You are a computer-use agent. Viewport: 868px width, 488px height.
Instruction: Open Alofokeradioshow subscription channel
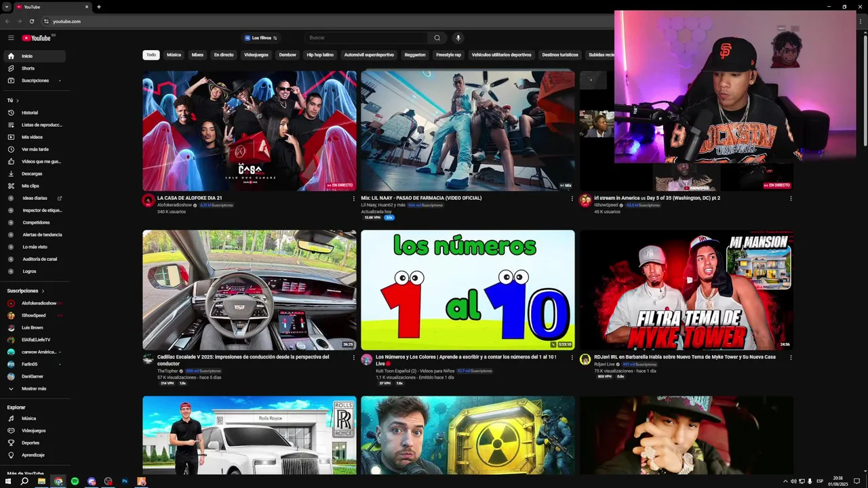point(34,303)
